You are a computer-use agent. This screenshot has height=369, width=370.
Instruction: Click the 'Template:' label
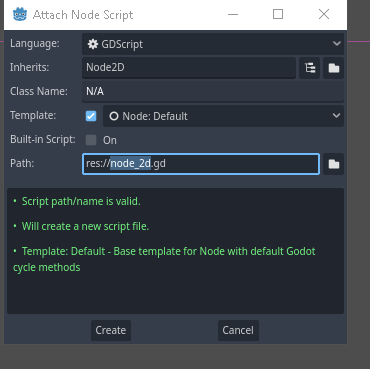(x=33, y=115)
